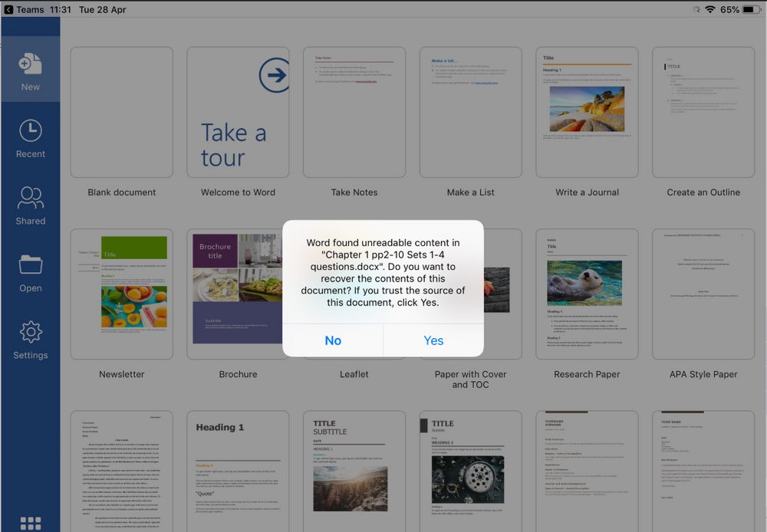The image size is (767, 532).
Task: Select the Blank document template
Action: tap(121, 112)
